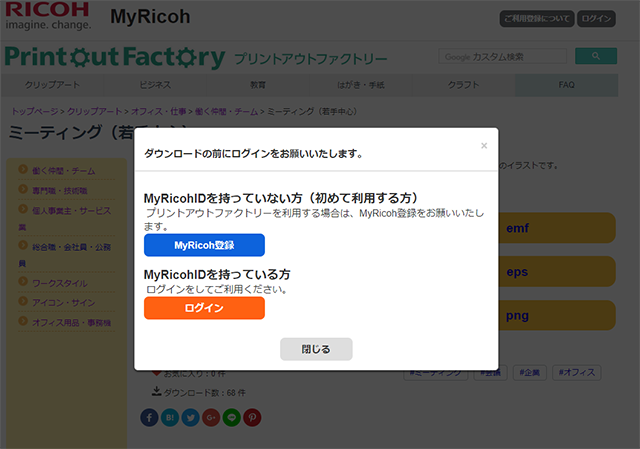
Task: Open the クリップアート navigation tab
Action: pyautogui.click(x=52, y=85)
